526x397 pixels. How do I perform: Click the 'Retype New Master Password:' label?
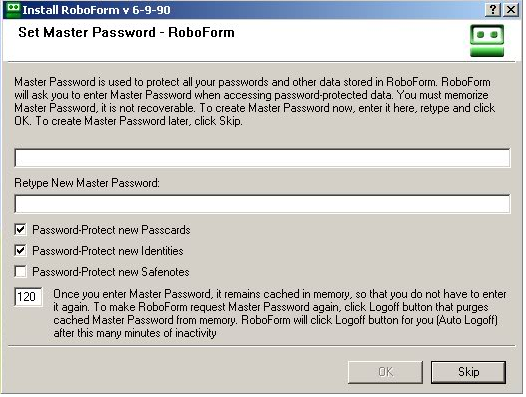click(x=87, y=183)
